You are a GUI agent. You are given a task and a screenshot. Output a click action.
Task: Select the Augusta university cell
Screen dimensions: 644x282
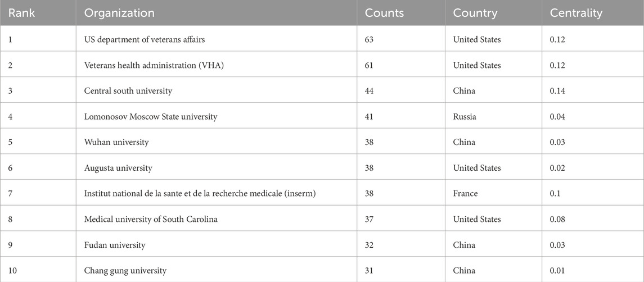(118, 168)
